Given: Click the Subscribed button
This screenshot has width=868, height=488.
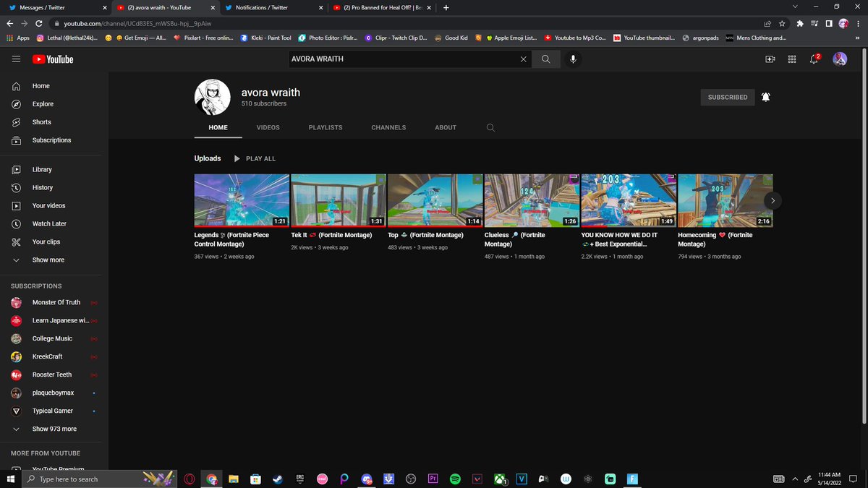Looking at the screenshot, I should [x=728, y=97].
